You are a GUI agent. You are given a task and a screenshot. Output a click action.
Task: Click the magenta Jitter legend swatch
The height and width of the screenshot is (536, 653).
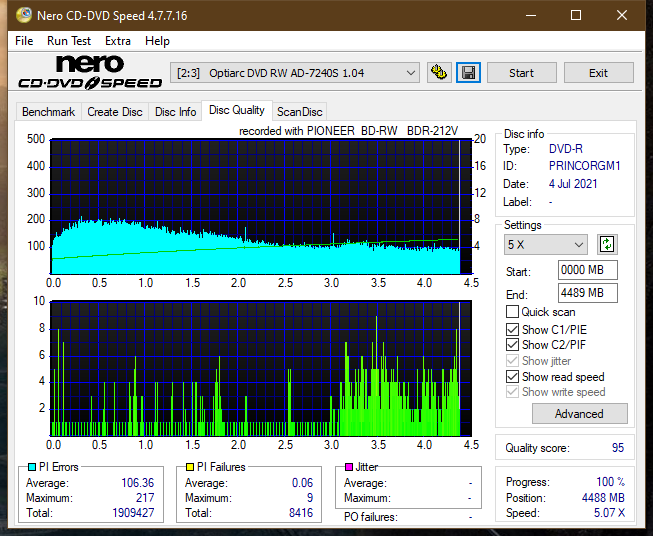coord(349,467)
